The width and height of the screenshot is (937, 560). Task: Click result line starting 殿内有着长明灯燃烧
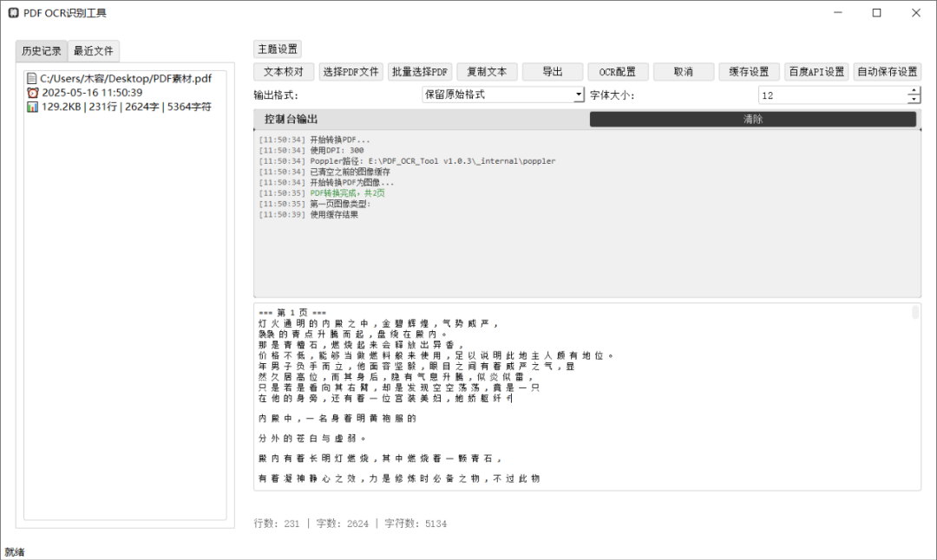click(x=380, y=459)
